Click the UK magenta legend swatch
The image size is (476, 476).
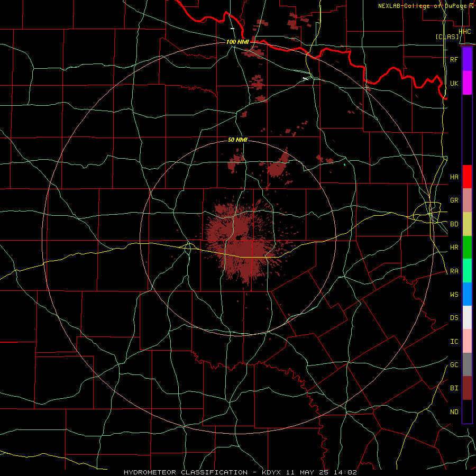[467, 83]
